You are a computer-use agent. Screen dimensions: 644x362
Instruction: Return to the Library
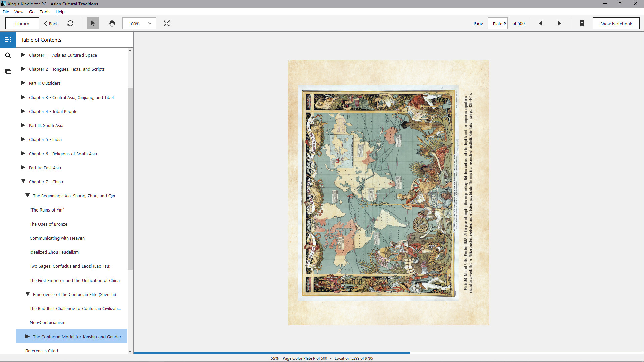[22, 24]
